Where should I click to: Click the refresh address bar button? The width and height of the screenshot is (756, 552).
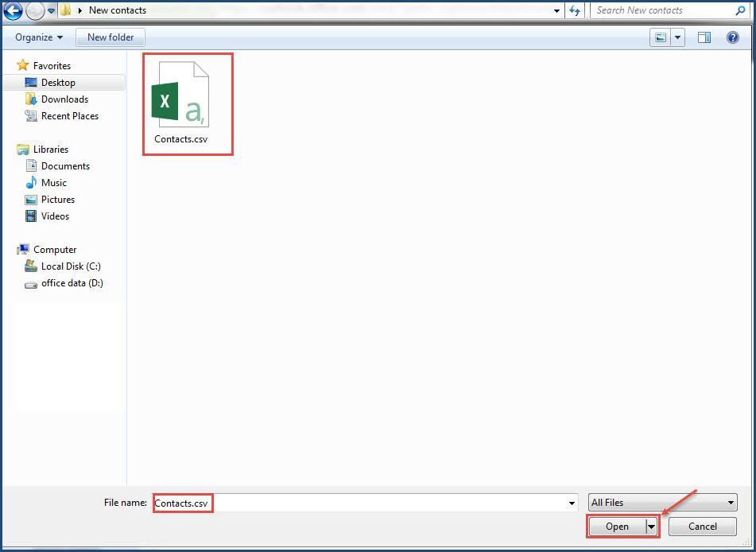pyautogui.click(x=575, y=10)
